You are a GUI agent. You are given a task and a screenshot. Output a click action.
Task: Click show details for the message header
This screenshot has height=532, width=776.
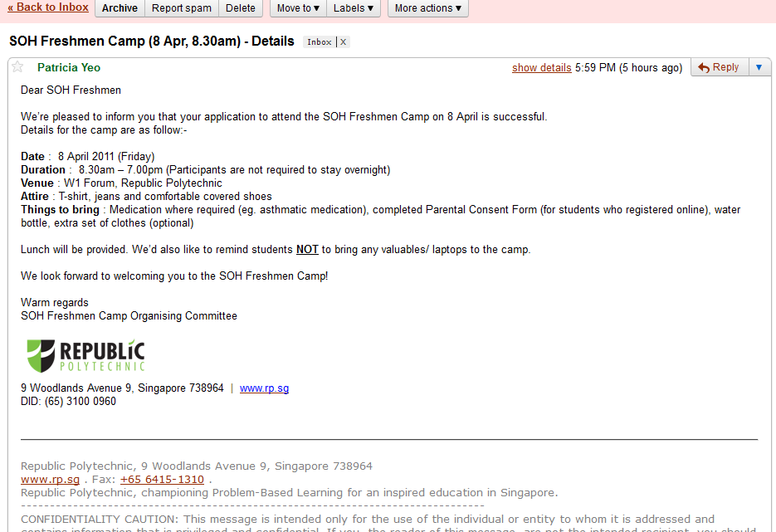(541, 68)
